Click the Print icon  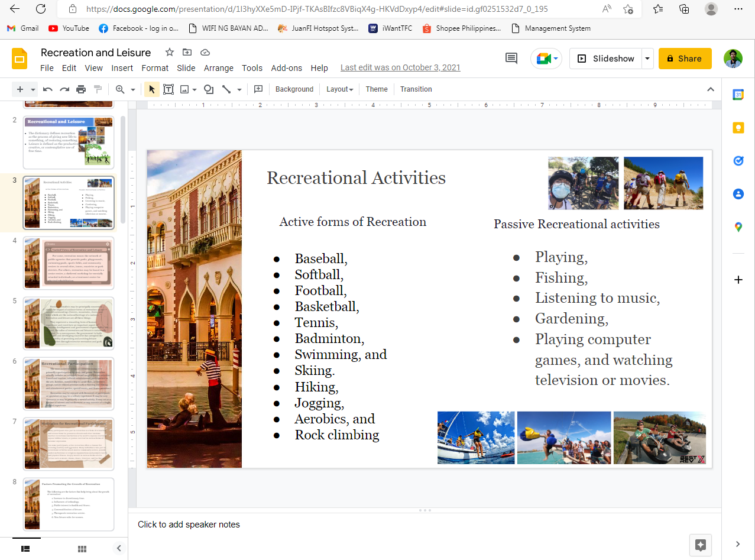pos(81,89)
